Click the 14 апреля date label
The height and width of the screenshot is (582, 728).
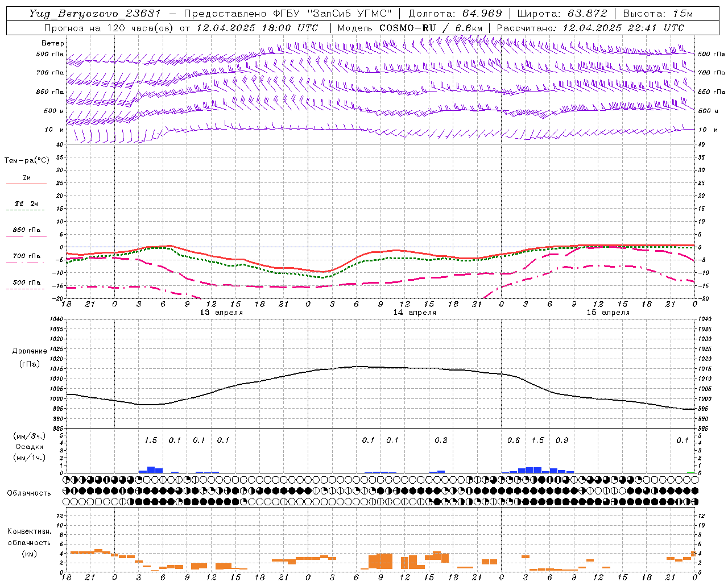[x=415, y=313]
